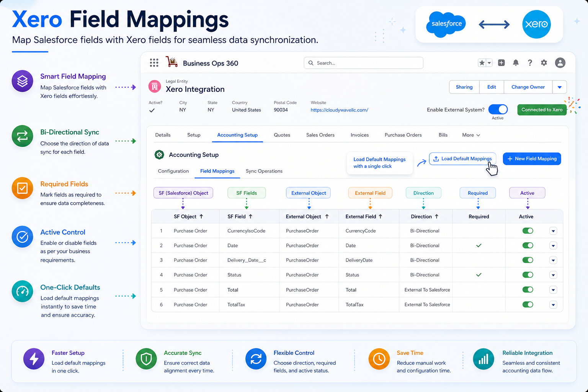Screen dimensions: 588x392
Task: Open the app launcher grid icon
Action: tap(154, 63)
